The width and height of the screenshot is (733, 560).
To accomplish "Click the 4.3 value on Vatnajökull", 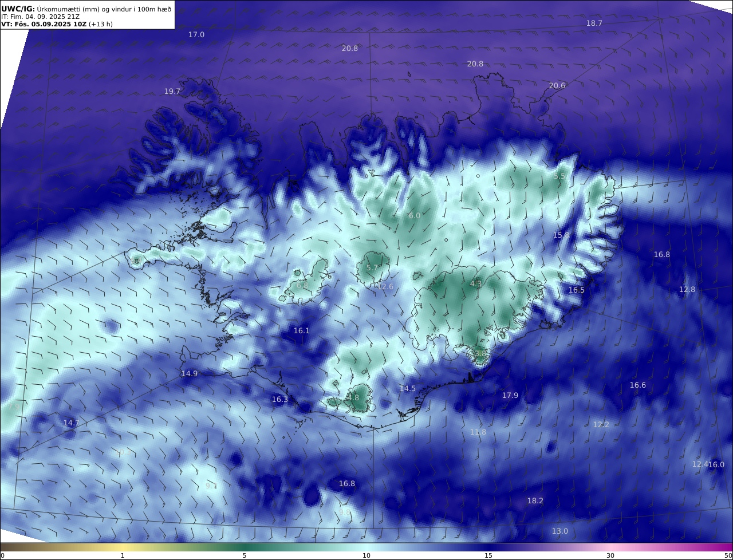I will 476,284.
